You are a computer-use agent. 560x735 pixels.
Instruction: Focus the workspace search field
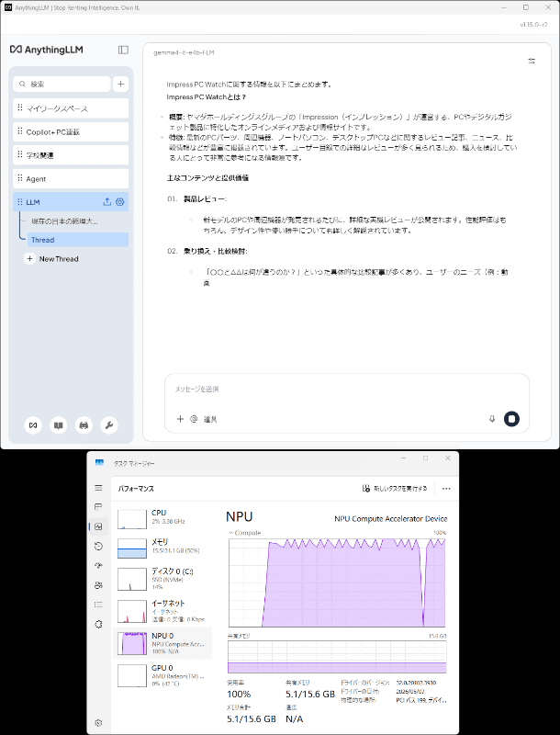(x=62, y=84)
